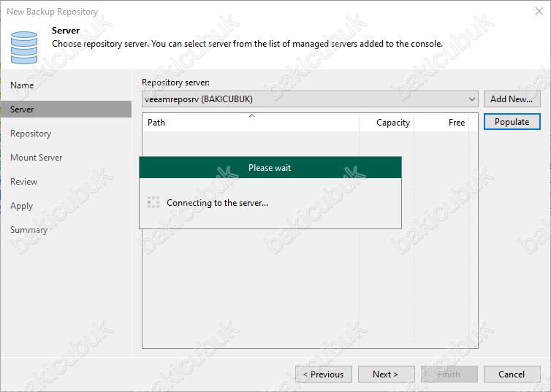Image resolution: width=551 pixels, height=392 pixels.
Task: Open the Repository server dropdown
Action: (310, 99)
